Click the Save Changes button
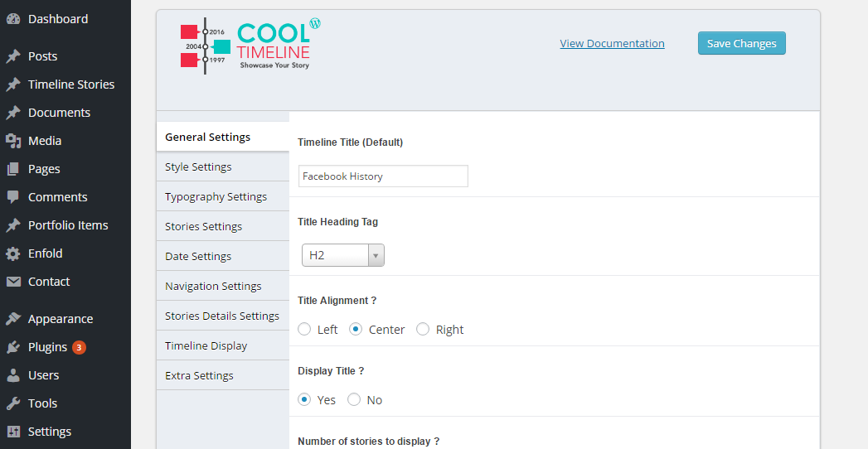 pyautogui.click(x=742, y=43)
